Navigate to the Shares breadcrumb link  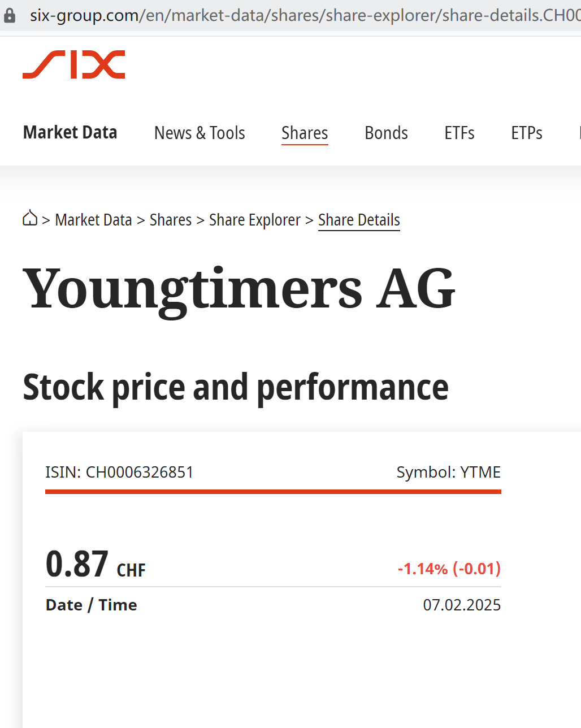coord(171,220)
